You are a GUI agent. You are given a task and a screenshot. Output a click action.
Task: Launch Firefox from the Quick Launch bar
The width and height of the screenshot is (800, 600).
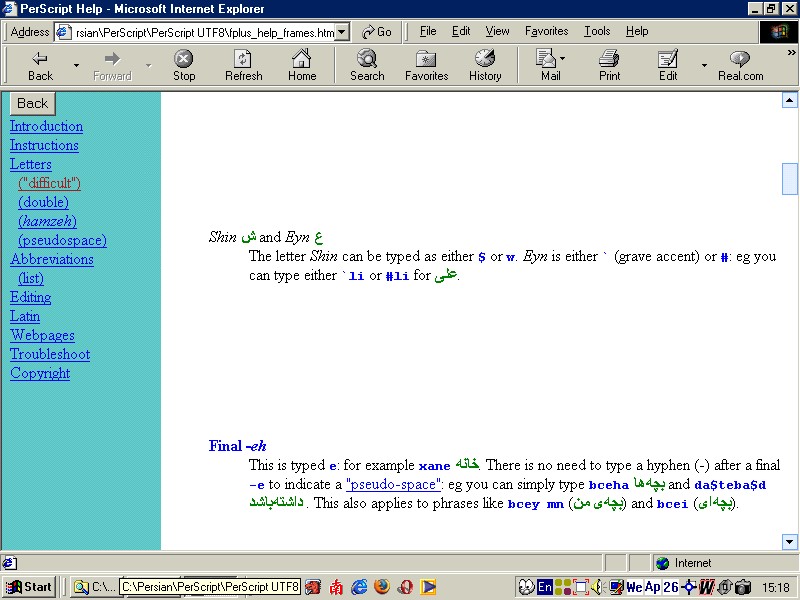pyautogui.click(x=381, y=587)
